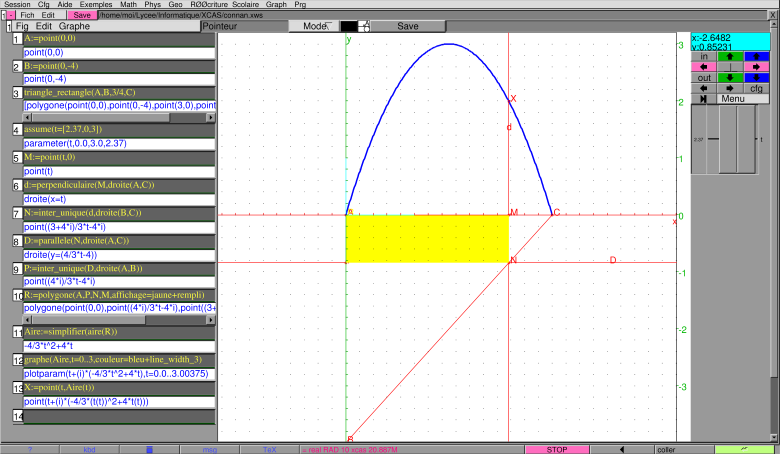780x454 pixels.
Task: Click the gray left arrow above Menu
Action: coord(704,88)
